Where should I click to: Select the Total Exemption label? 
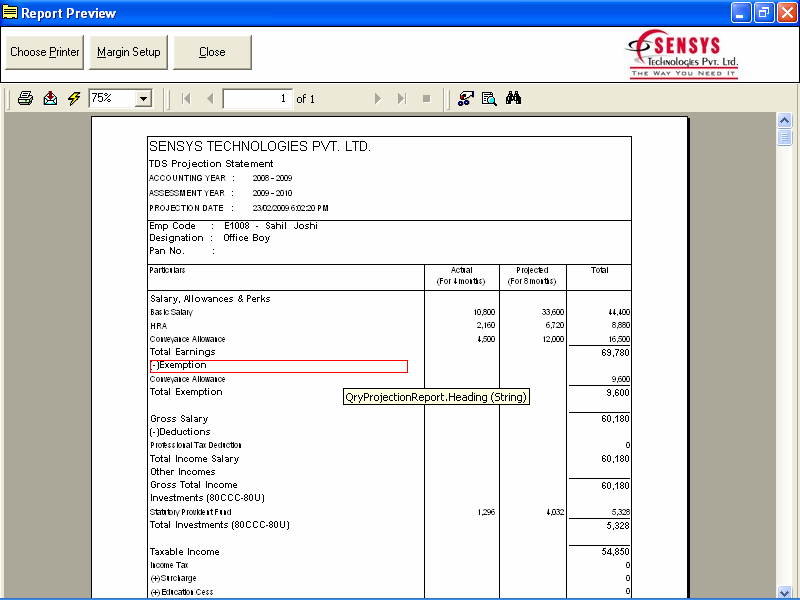coord(186,392)
